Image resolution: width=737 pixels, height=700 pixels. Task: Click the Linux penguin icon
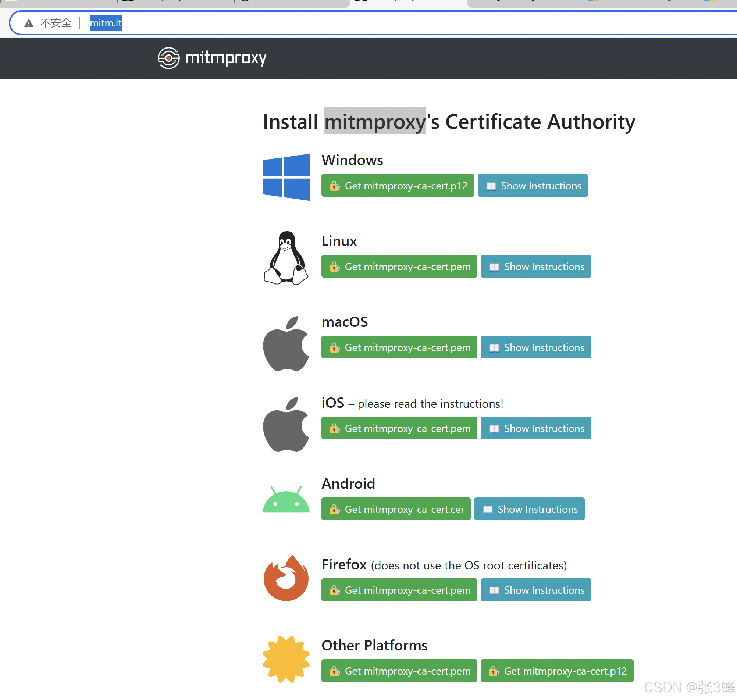click(286, 258)
